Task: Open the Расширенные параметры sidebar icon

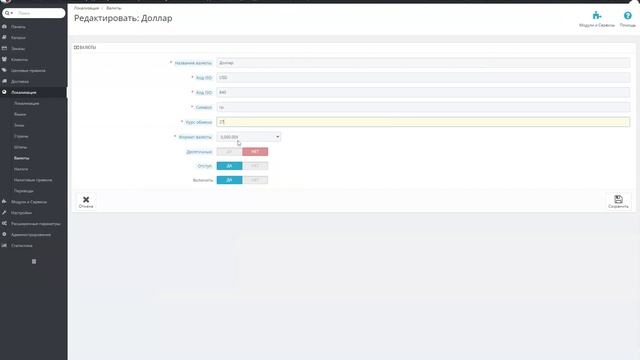Action: [4, 224]
